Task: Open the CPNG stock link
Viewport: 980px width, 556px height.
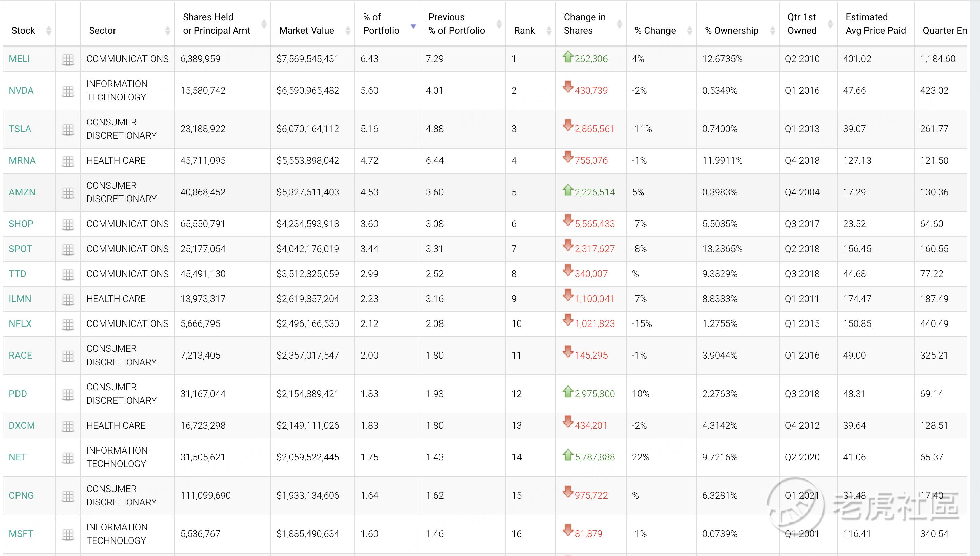Action: coord(21,495)
